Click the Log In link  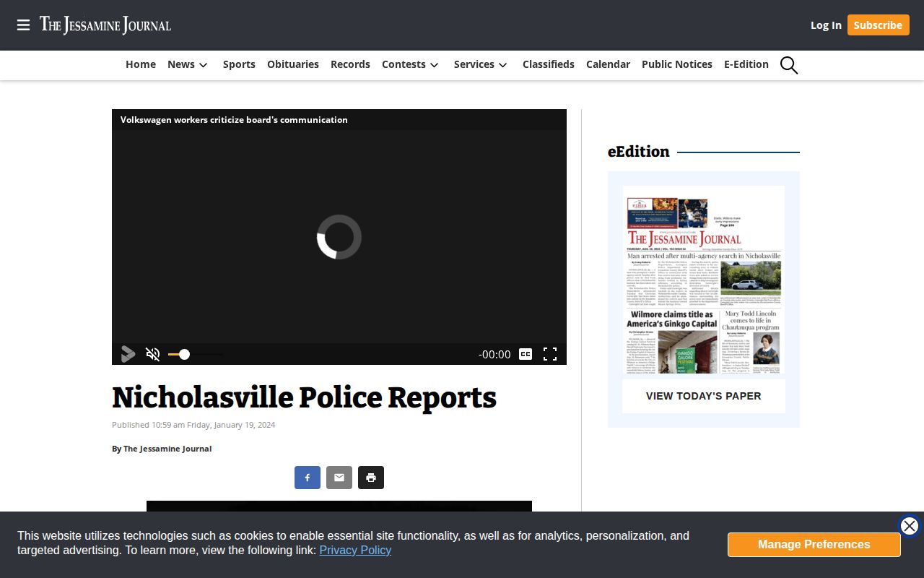[826, 25]
